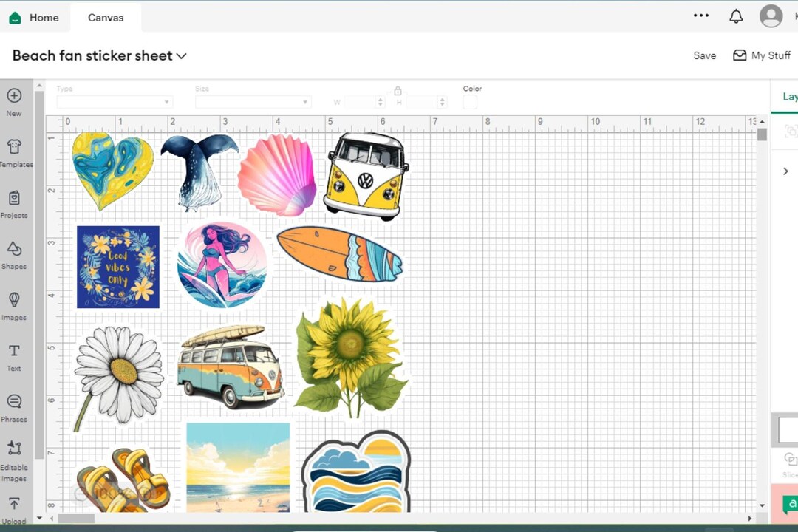798x532 pixels.
Task: Open the Templates panel
Action: 14,154
